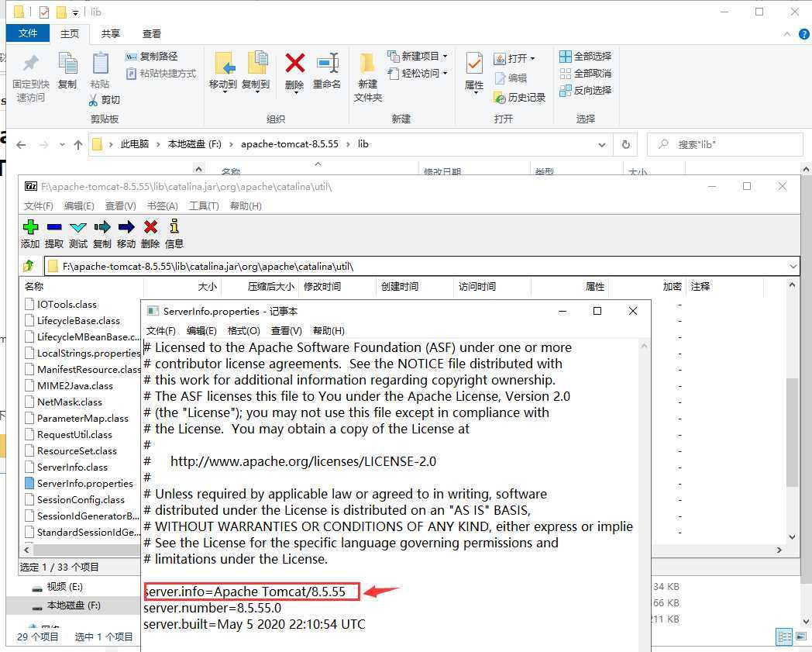This screenshot has height=652, width=812.
Task: Open the Quick Access Toolbar customize dropdown
Action: pos(75,12)
